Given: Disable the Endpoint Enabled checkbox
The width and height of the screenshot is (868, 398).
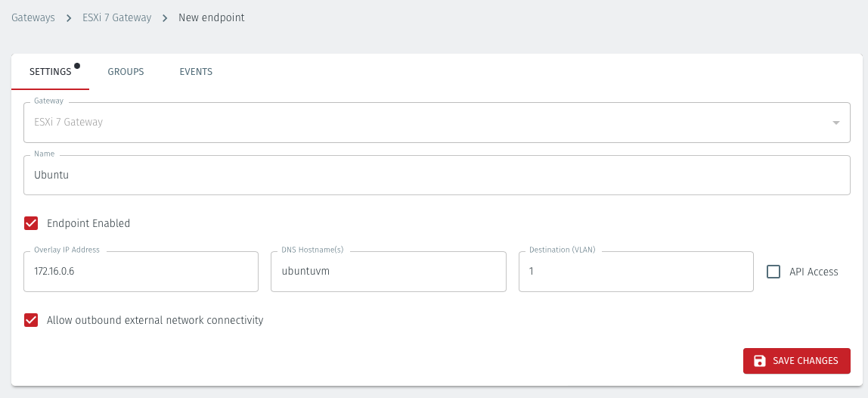Looking at the screenshot, I should point(31,223).
